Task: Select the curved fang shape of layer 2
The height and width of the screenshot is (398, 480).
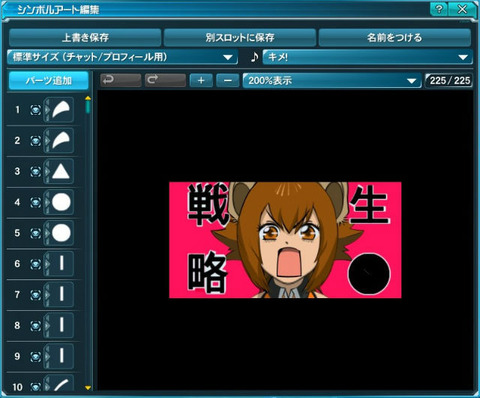Action: coord(61,141)
